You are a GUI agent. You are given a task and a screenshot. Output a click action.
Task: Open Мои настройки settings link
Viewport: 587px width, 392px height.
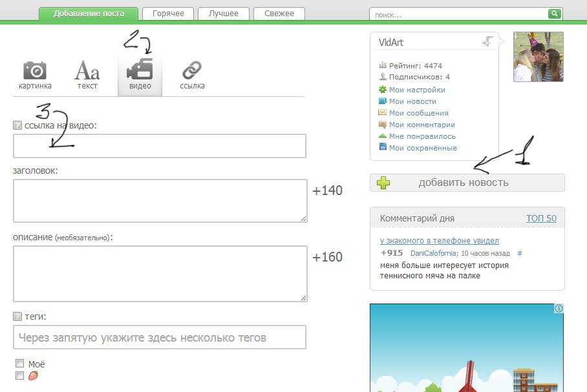click(x=417, y=90)
